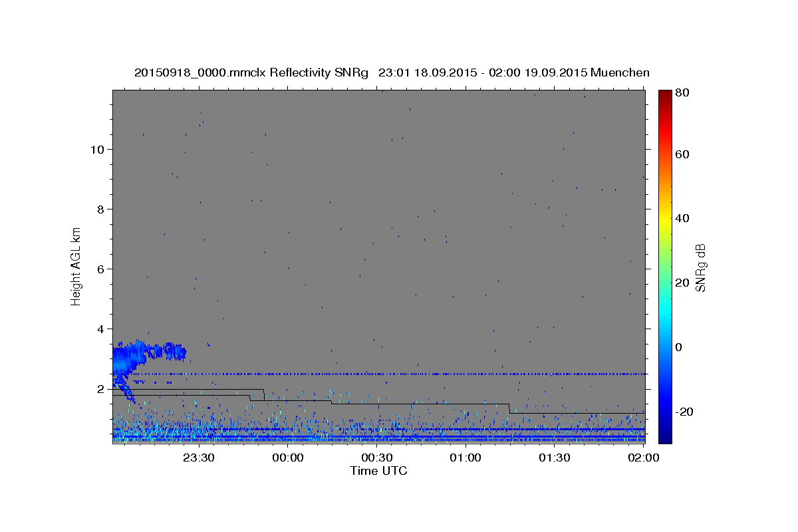Click the 00:30 time tick label

(x=377, y=458)
